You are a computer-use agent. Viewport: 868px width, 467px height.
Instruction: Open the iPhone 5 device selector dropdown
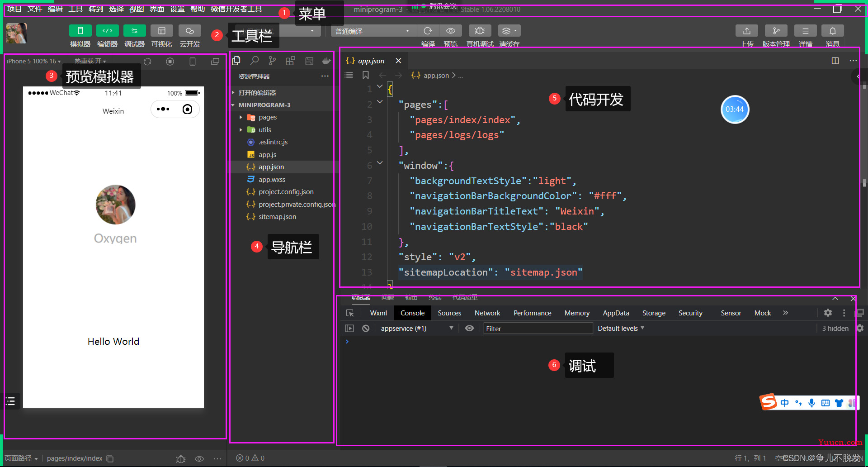[x=33, y=61]
